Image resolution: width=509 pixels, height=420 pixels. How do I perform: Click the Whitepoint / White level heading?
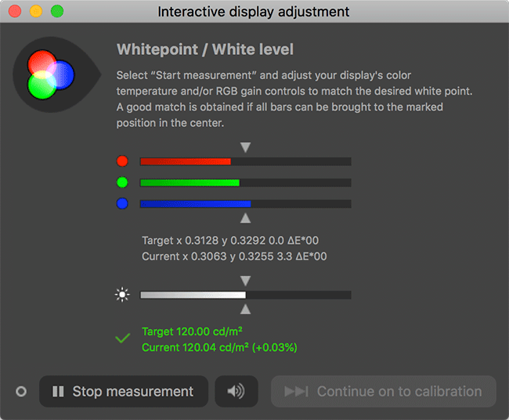pos(205,50)
